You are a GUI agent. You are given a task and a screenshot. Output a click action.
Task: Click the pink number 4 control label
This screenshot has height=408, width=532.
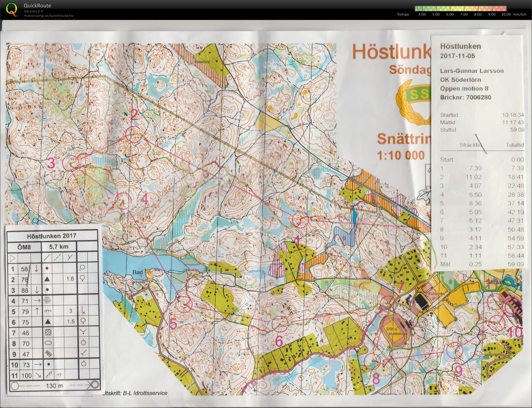[144, 199]
